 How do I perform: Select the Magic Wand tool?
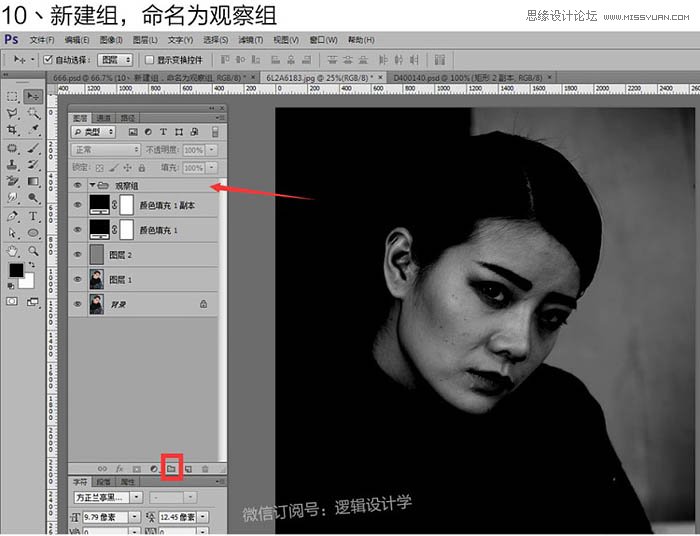[x=33, y=113]
